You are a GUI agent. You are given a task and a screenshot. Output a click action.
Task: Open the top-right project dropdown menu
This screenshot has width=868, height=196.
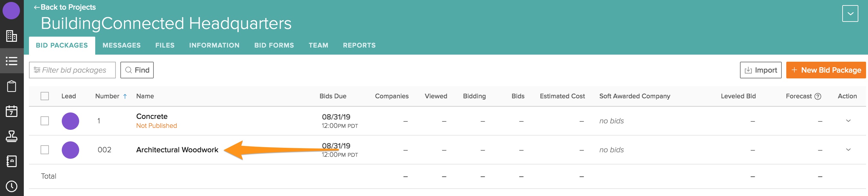[x=850, y=14]
